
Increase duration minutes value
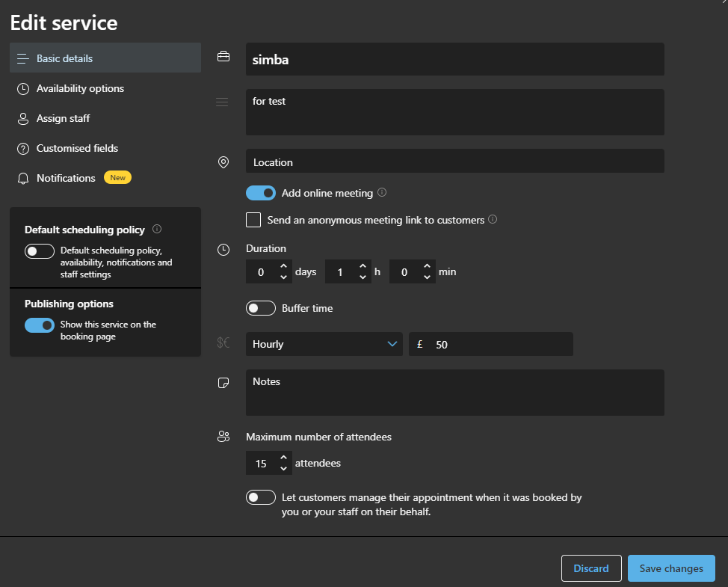(x=427, y=266)
